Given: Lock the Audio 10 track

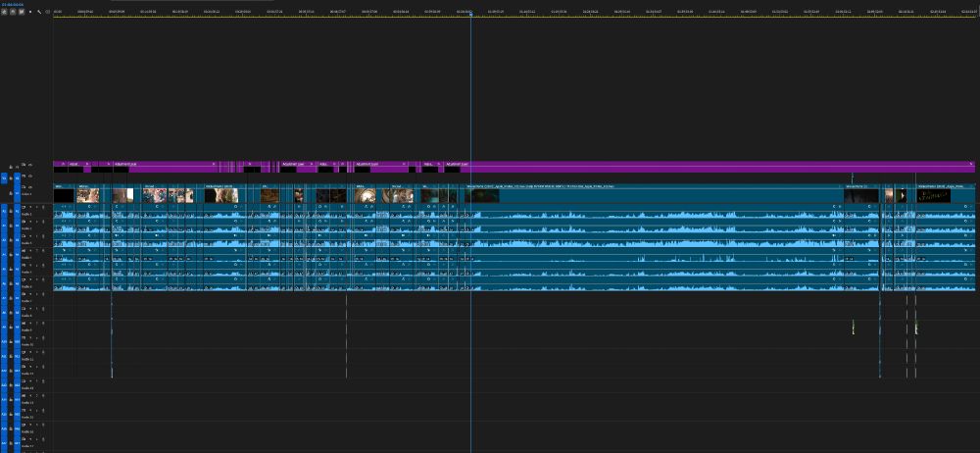Looking at the screenshot, I should point(11,341).
